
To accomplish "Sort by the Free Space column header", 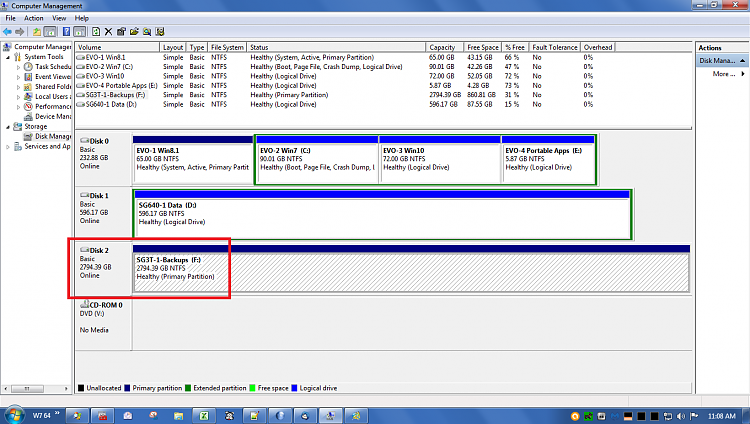I will 482,47.
